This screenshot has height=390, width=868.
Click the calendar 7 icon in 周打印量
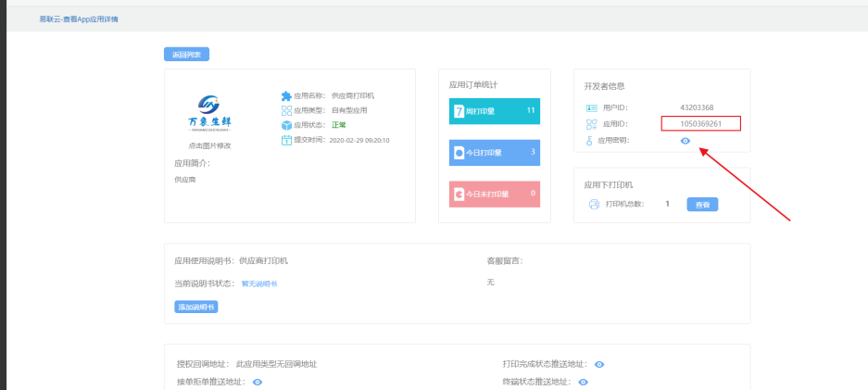(459, 111)
